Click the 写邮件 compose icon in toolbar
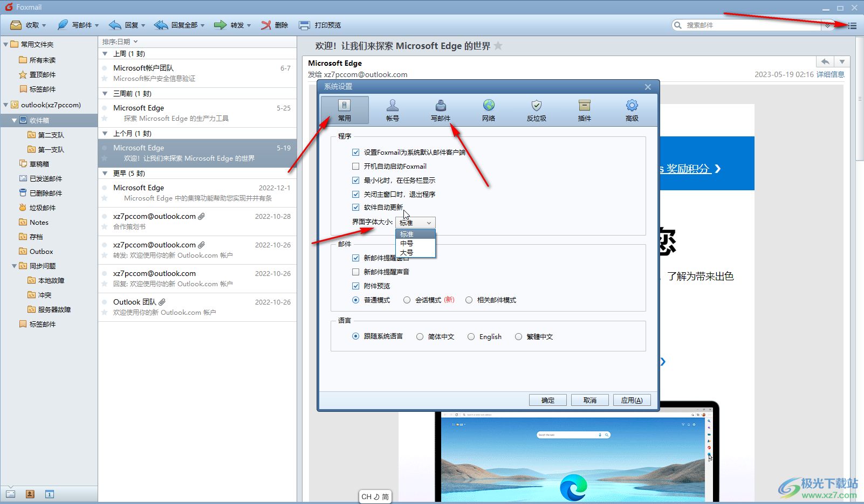 (x=63, y=25)
